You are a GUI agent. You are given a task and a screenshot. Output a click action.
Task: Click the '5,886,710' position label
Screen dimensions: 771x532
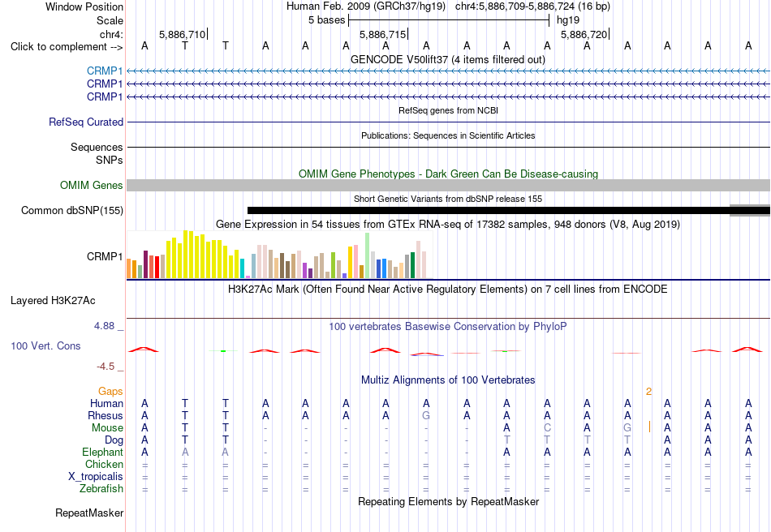(182, 34)
